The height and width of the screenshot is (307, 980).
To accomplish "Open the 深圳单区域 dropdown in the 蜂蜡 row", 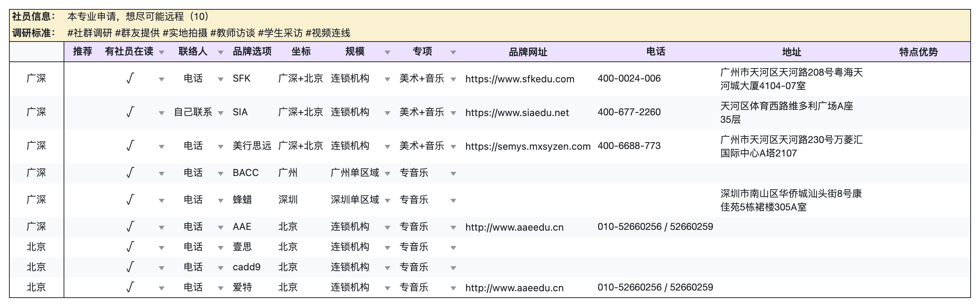I will [388, 200].
